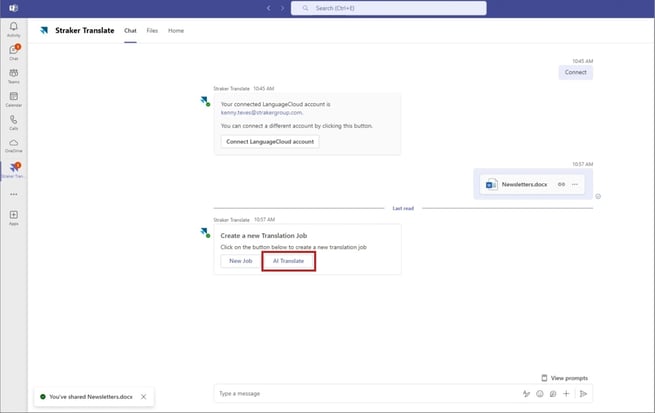Viewport: 655px width, 413px height.
Task: Copy link icon on Newsletters.docx
Action: click(561, 184)
